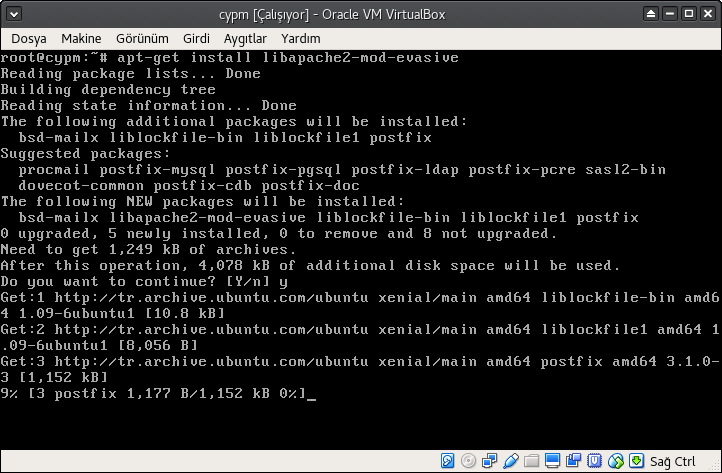The width and height of the screenshot is (722, 473).
Task: Expand the Görünüm menu
Action: coord(144,38)
